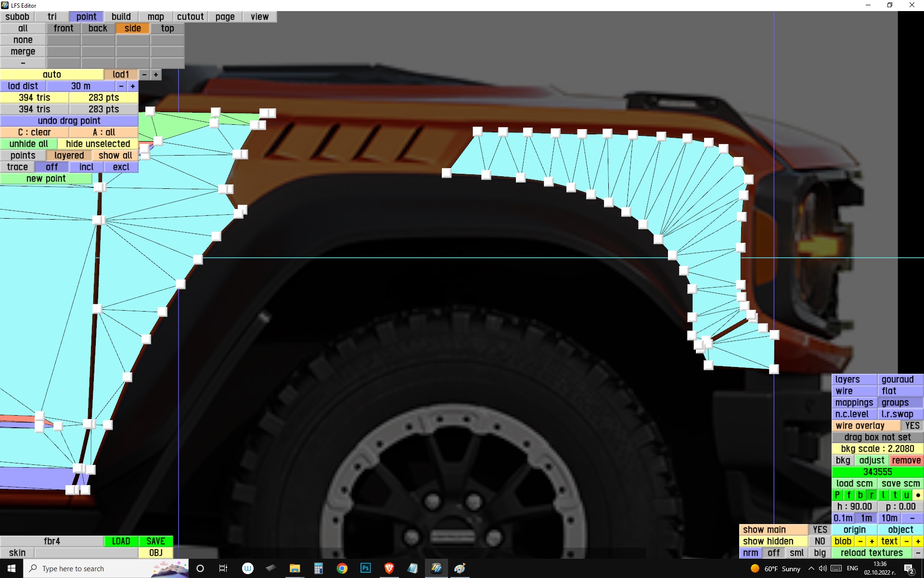Click the Windows Start button
924x578 pixels.
pyautogui.click(x=12, y=568)
